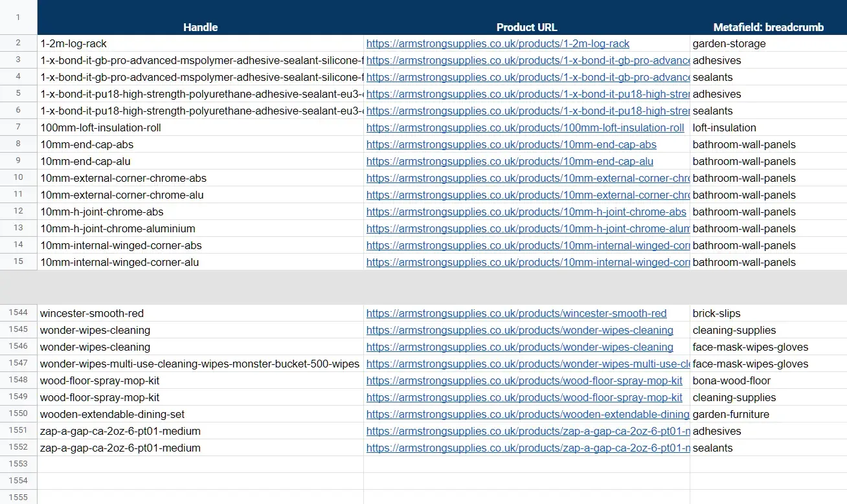Viewport: 847px width, 504px height.
Task: Open the wood-floor-spray-mop-kit link in row 1548
Action: (x=525, y=380)
